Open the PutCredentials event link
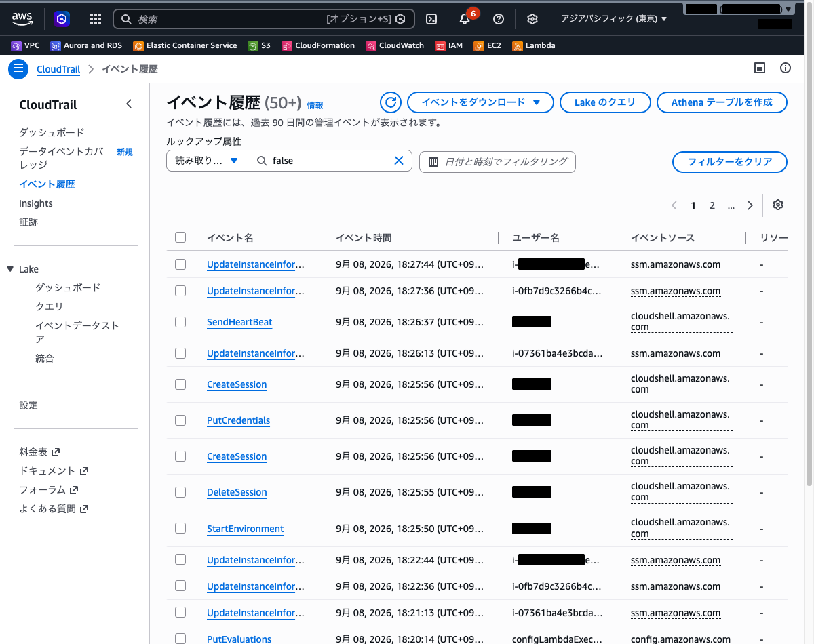Viewport: 814px width, 644px height. [x=238, y=420]
